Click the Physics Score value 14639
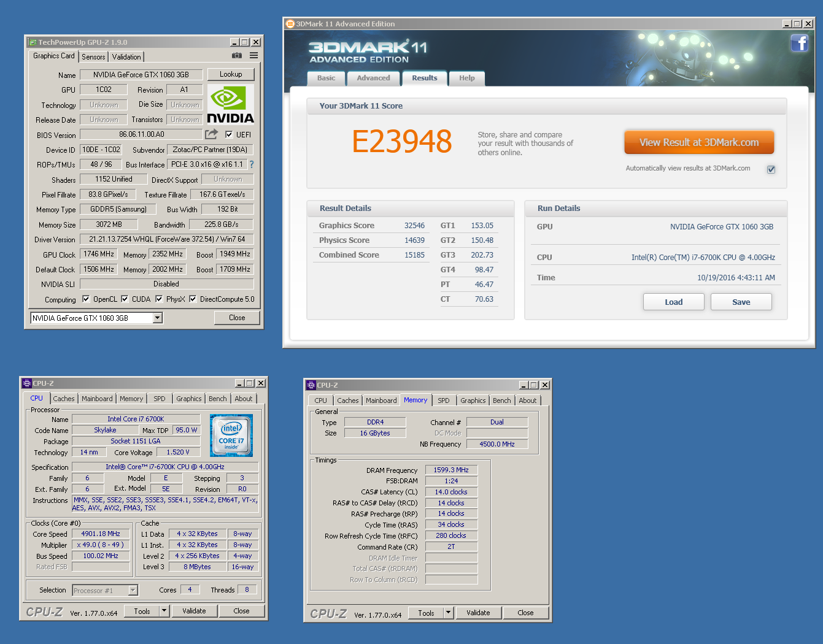The height and width of the screenshot is (644, 823). pyautogui.click(x=414, y=240)
